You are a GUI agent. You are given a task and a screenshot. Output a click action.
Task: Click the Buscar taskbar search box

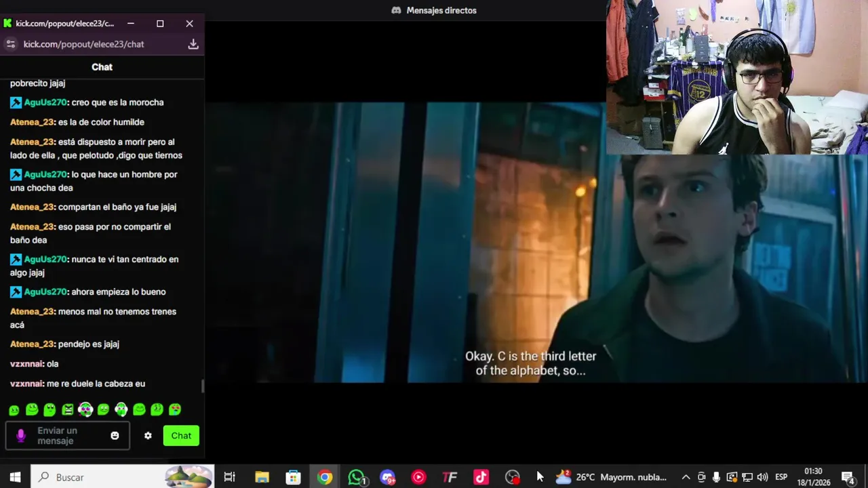point(123,477)
